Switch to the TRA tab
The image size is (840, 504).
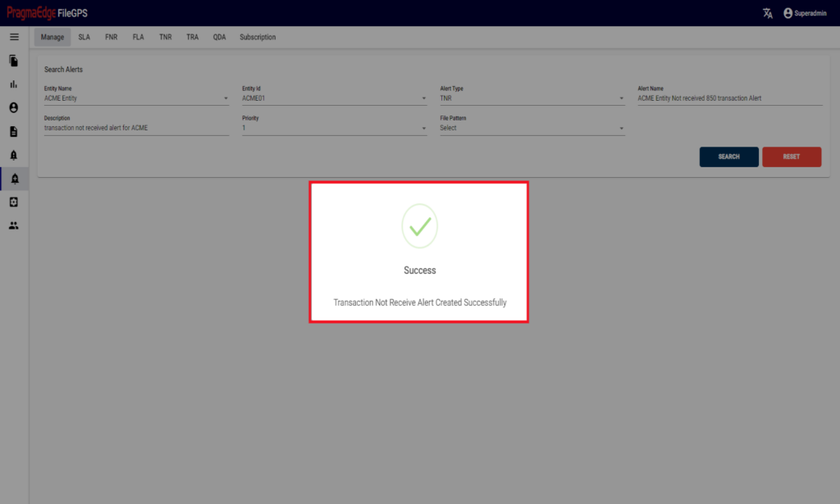[192, 37]
